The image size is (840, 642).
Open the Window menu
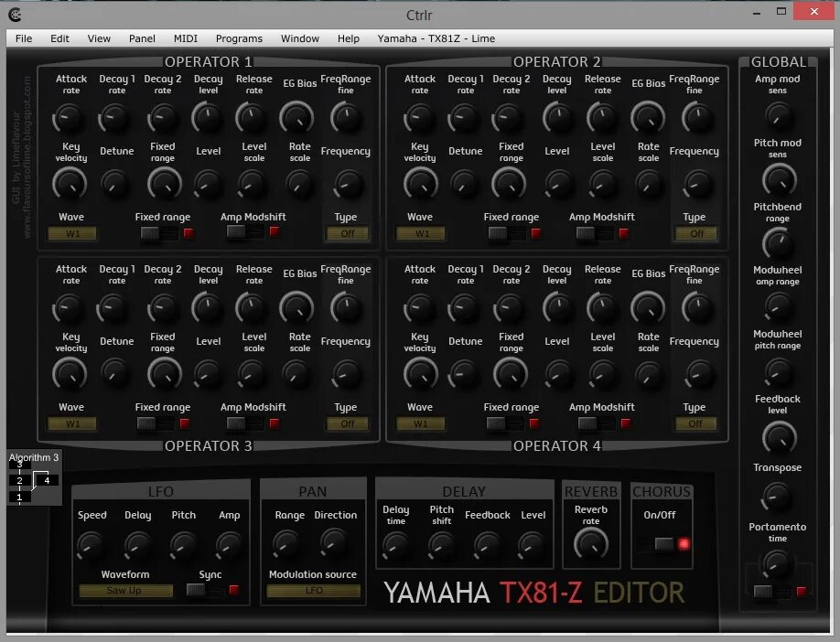[299, 38]
